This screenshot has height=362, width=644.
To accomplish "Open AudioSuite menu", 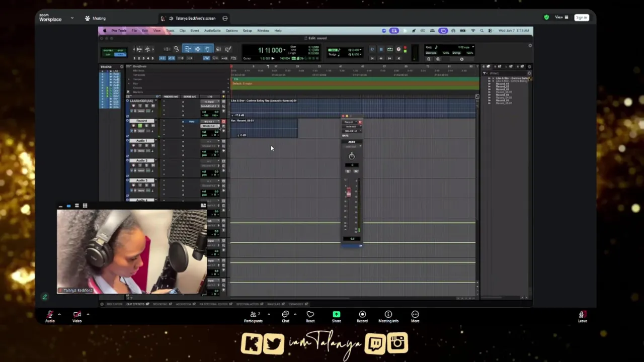I will 212,31.
